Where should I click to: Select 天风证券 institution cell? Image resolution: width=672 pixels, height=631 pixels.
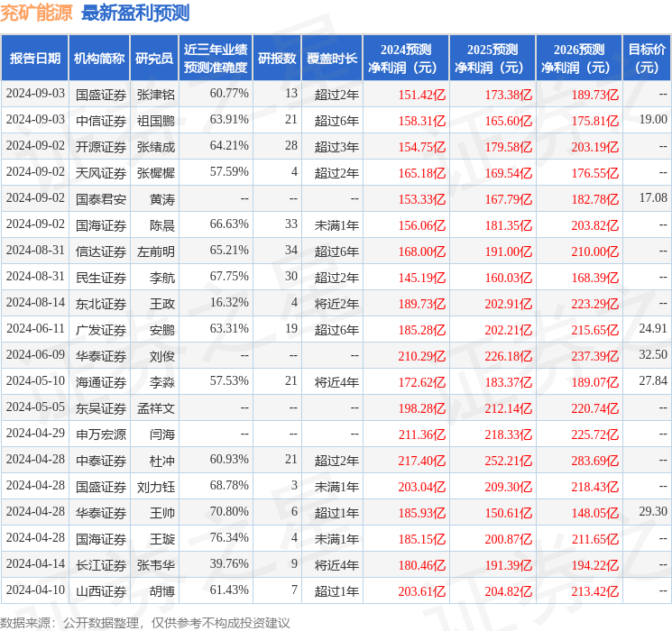click(101, 173)
